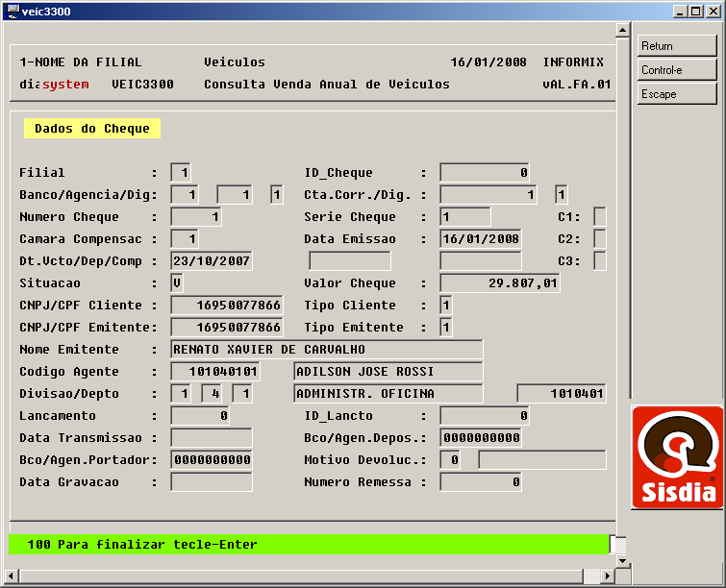The height and width of the screenshot is (588, 726).
Task: Click the ADILSON JOSE ROSSI field
Action: pos(388,372)
